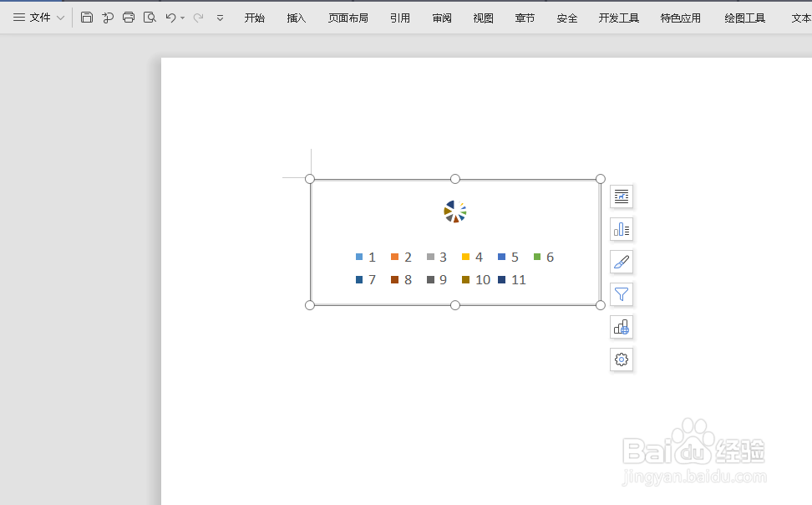Click the top-right chart resize handle
The image size is (812, 505).
(x=600, y=179)
